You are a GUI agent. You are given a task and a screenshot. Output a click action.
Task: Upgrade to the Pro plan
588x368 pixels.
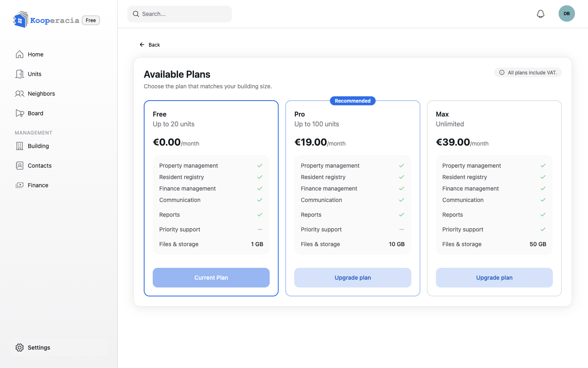click(353, 278)
